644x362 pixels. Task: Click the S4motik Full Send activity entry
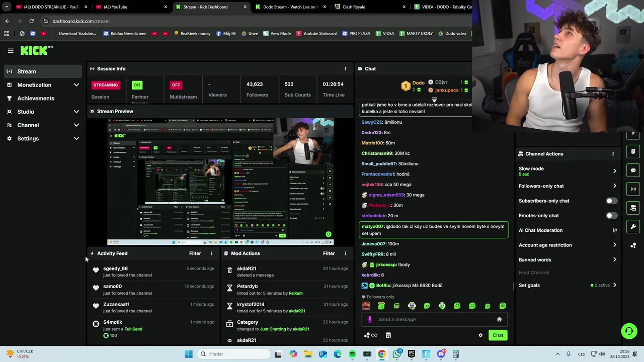pyautogui.click(x=153, y=329)
